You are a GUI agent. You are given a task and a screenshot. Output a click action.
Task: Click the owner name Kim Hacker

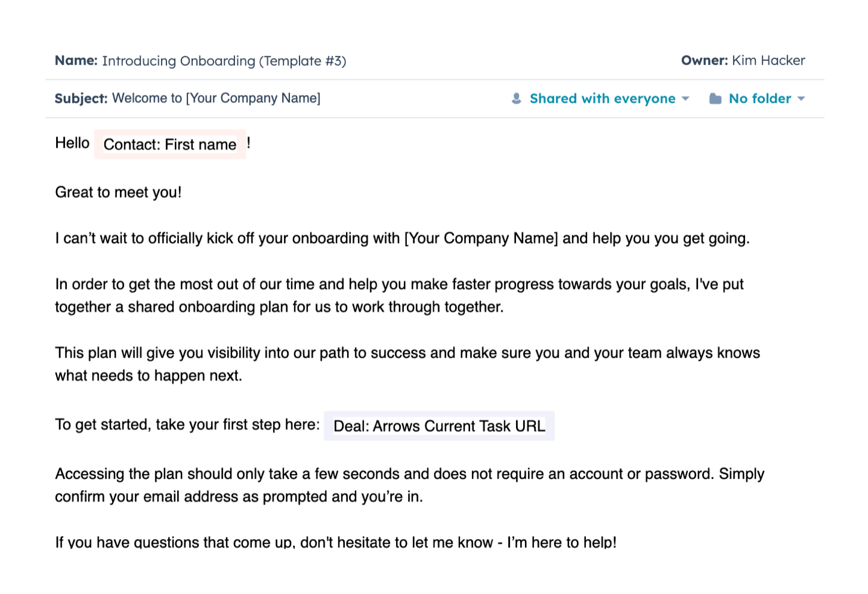(769, 60)
